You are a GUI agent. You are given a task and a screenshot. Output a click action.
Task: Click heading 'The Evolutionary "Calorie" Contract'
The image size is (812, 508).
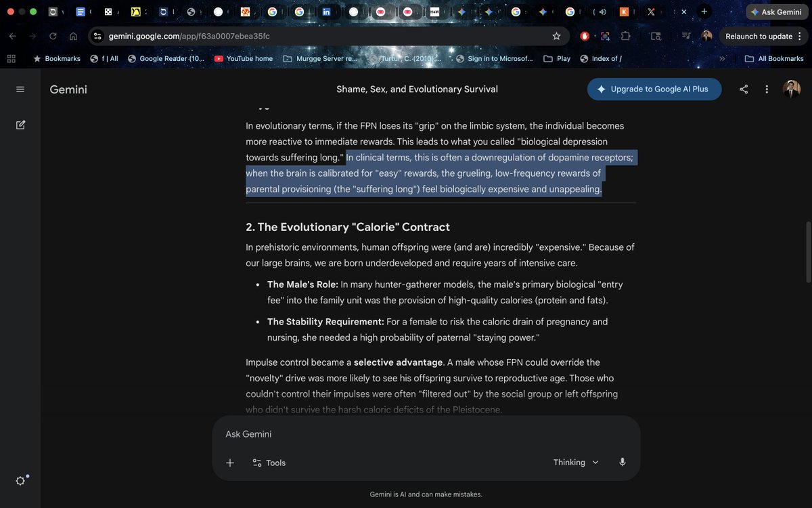[348, 227]
